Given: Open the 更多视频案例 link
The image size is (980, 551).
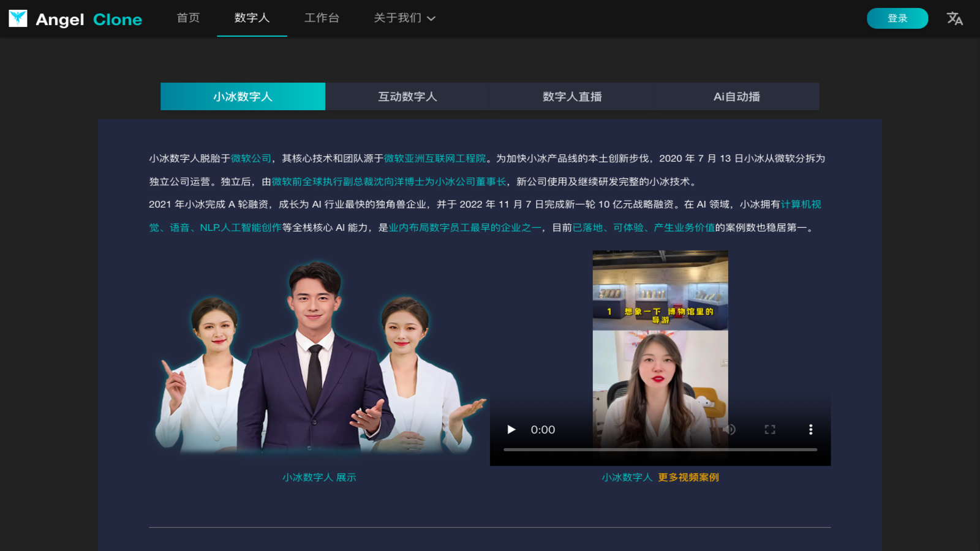Looking at the screenshot, I should coord(688,478).
